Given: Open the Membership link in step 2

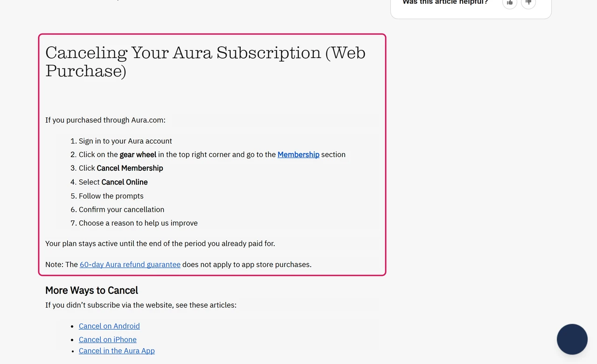Looking at the screenshot, I should pyautogui.click(x=298, y=155).
